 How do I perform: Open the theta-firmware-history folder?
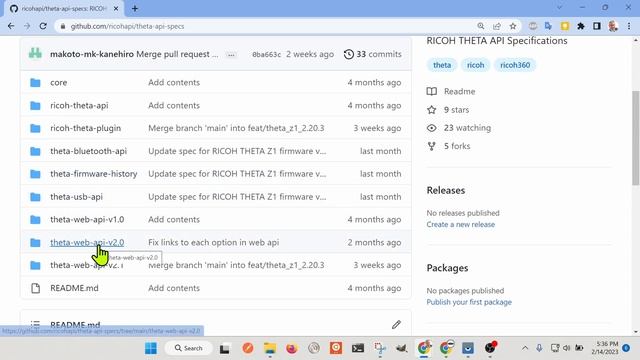(x=94, y=174)
